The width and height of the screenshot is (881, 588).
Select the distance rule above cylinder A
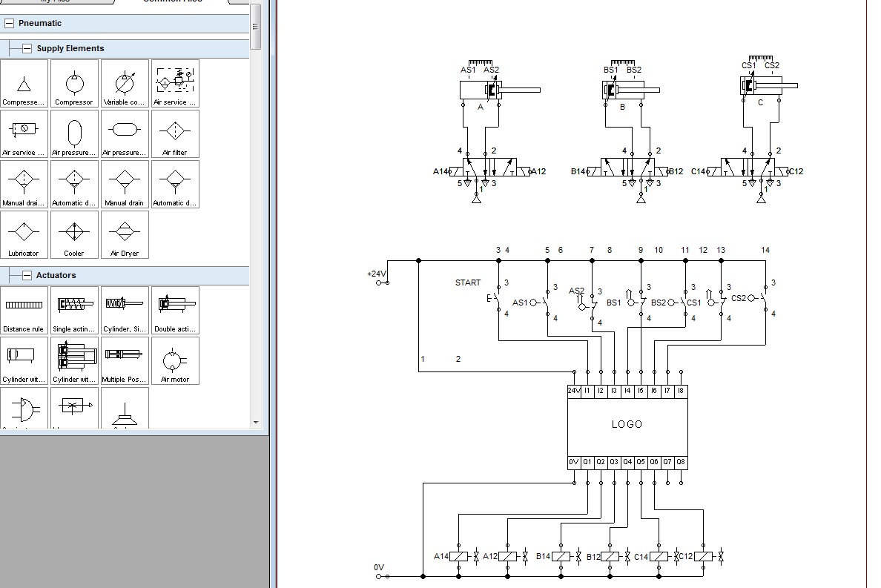pyautogui.click(x=481, y=62)
